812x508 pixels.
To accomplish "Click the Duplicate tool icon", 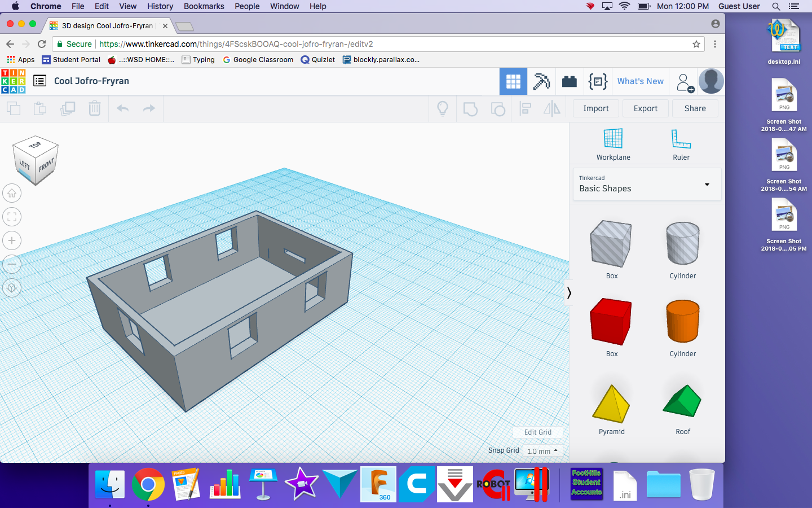I will (68, 108).
